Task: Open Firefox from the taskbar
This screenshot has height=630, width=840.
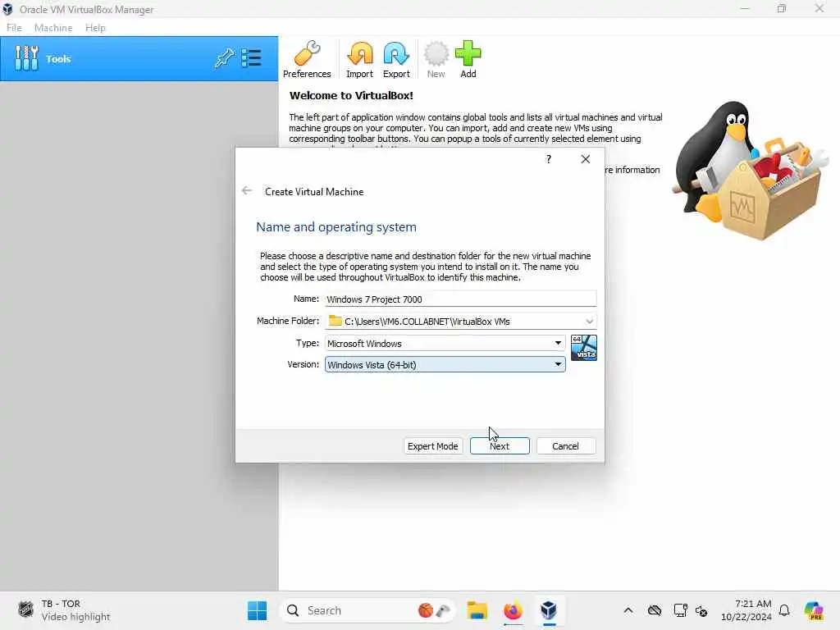Action: 513,610
